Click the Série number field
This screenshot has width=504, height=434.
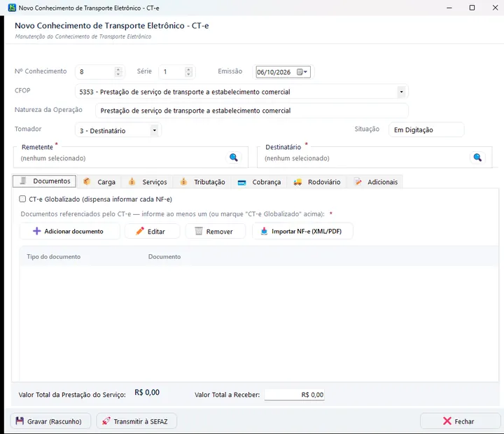point(176,71)
